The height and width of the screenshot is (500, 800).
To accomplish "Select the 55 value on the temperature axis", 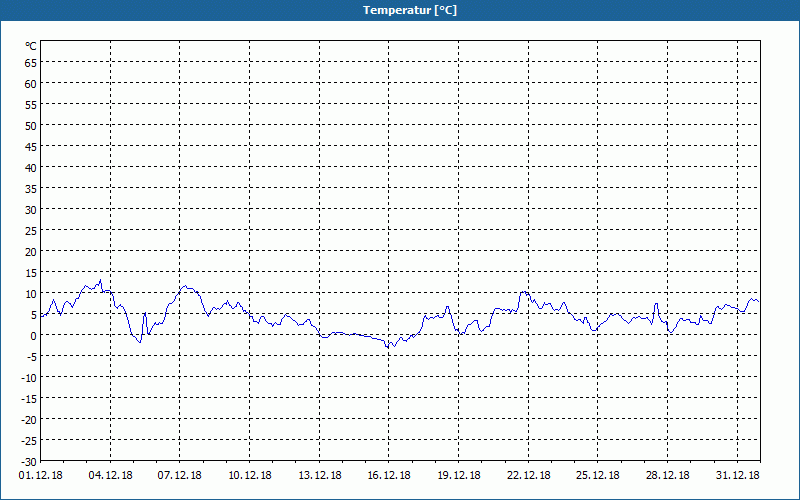I will [31, 105].
